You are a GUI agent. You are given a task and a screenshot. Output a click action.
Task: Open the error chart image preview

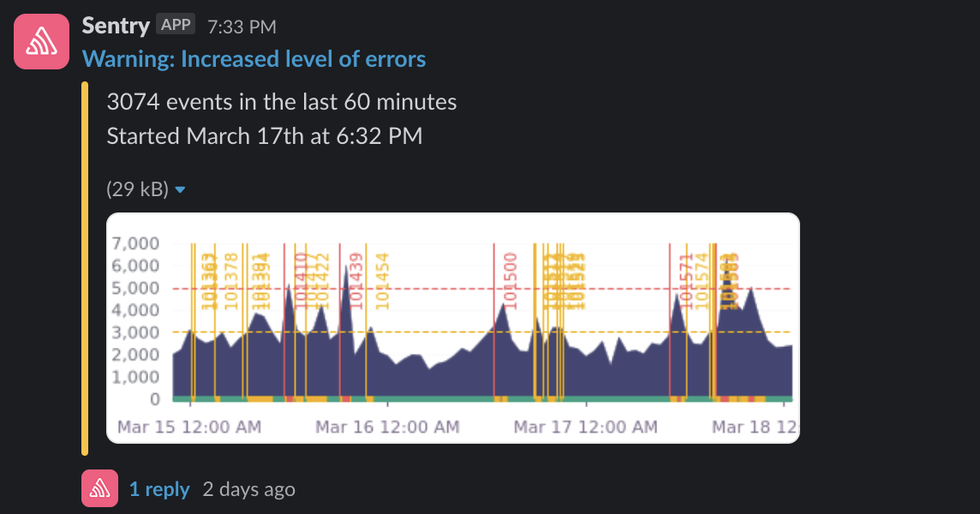tap(453, 328)
